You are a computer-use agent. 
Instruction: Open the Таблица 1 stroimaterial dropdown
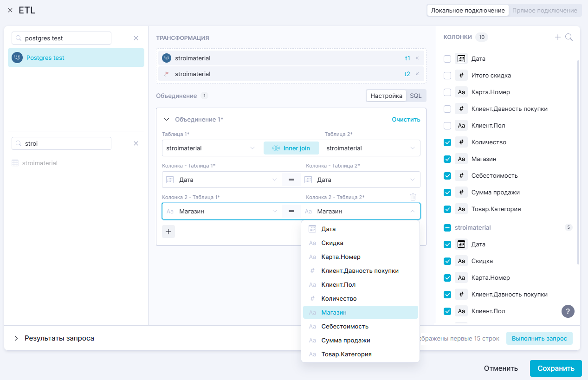(211, 148)
